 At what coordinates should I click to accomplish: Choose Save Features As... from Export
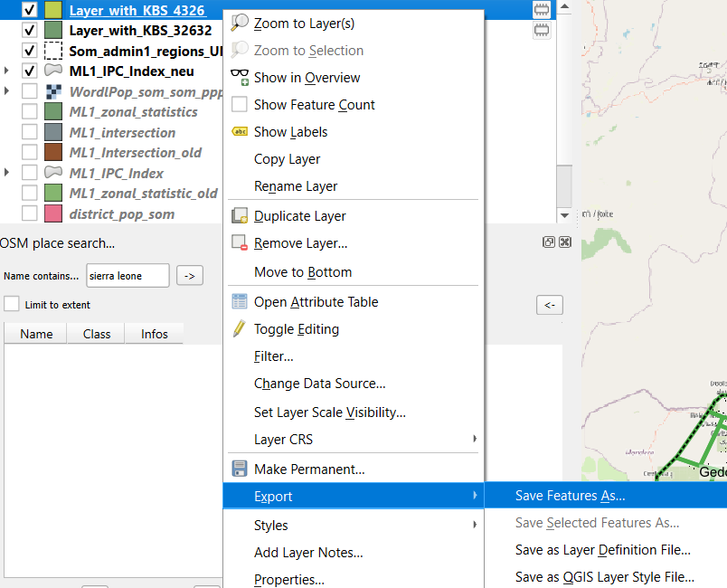(x=571, y=496)
